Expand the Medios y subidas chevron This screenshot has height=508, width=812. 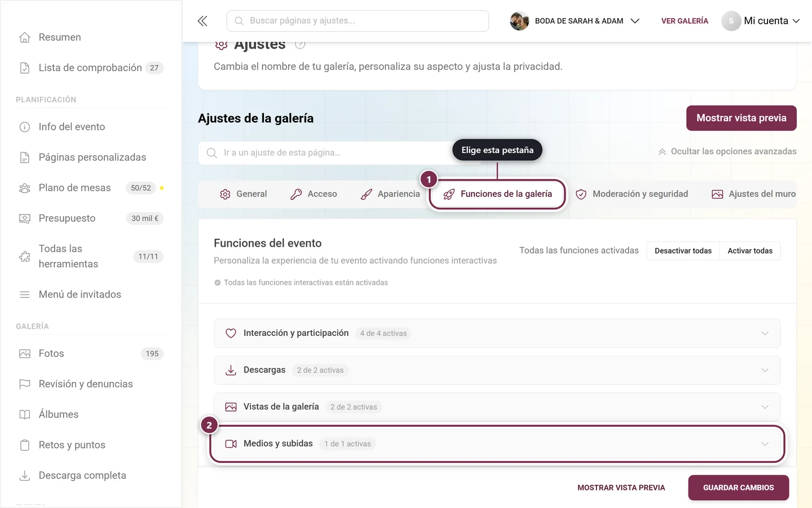(765, 444)
